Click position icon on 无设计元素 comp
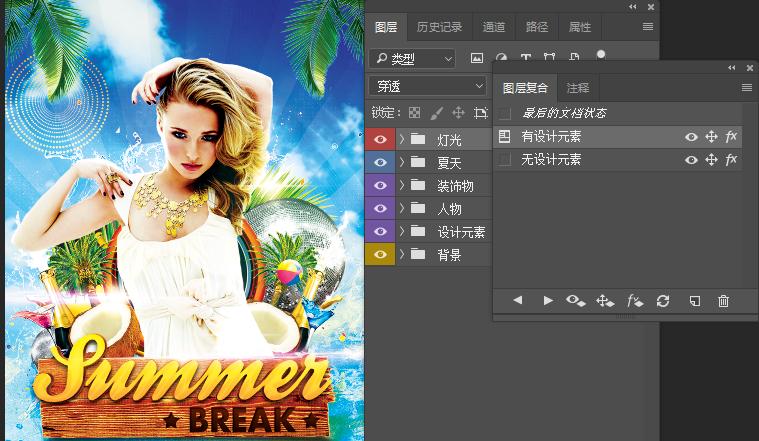759x441 pixels. (x=711, y=160)
